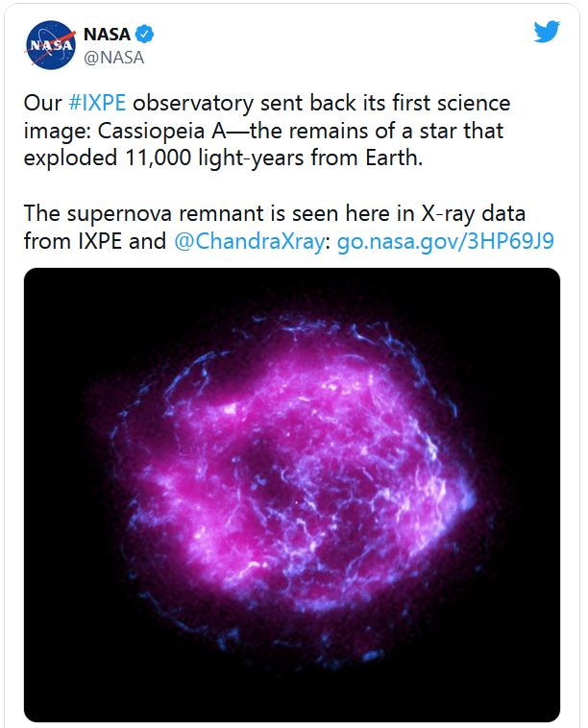Click the @NASA handle
This screenshot has width=588, height=728.
(x=114, y=58)
